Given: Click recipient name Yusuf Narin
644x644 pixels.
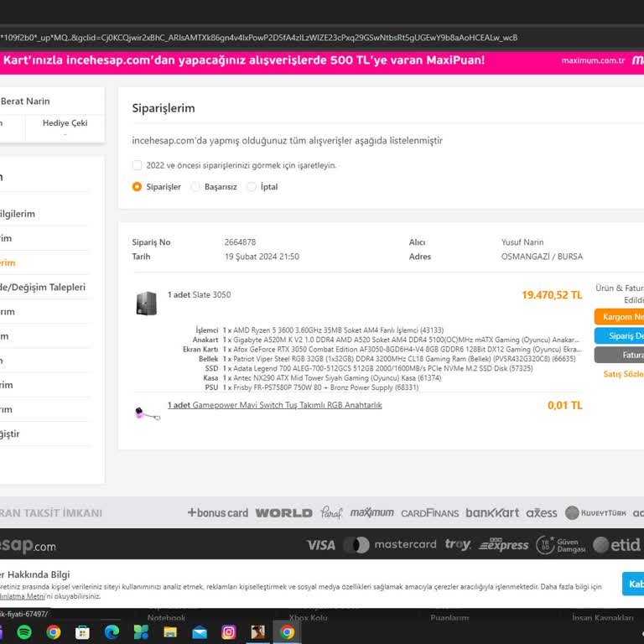Looking at the screenshot, I should (522, 241).
